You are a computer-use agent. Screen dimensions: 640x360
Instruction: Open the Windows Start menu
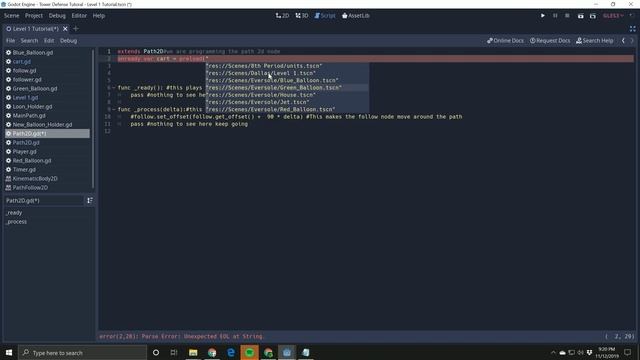pyautogui.click(x=9, y=352)
